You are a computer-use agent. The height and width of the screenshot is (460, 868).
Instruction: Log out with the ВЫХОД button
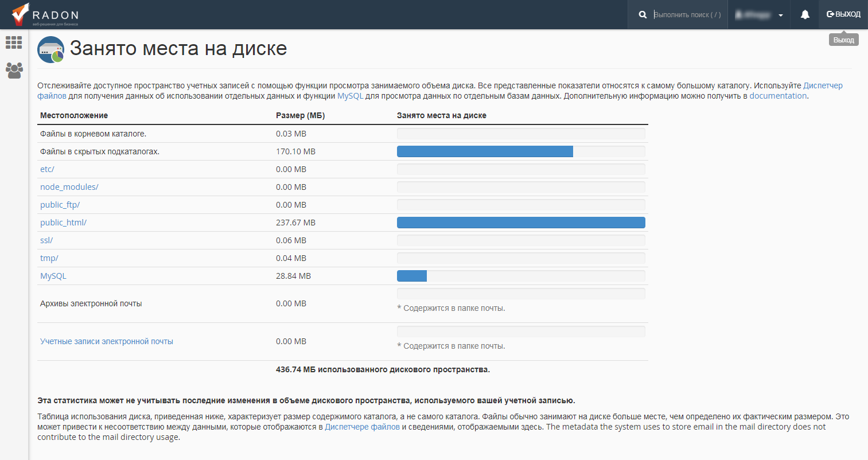[843, 14]
